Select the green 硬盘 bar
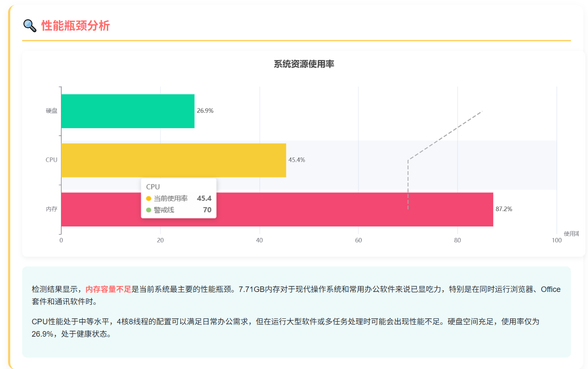Viewport: 588px width, 369px height. [128, 111]
